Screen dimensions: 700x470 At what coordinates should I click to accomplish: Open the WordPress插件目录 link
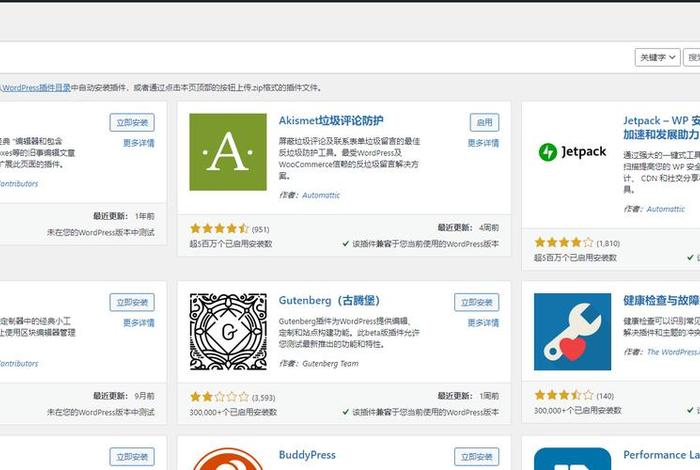(36, 87)
